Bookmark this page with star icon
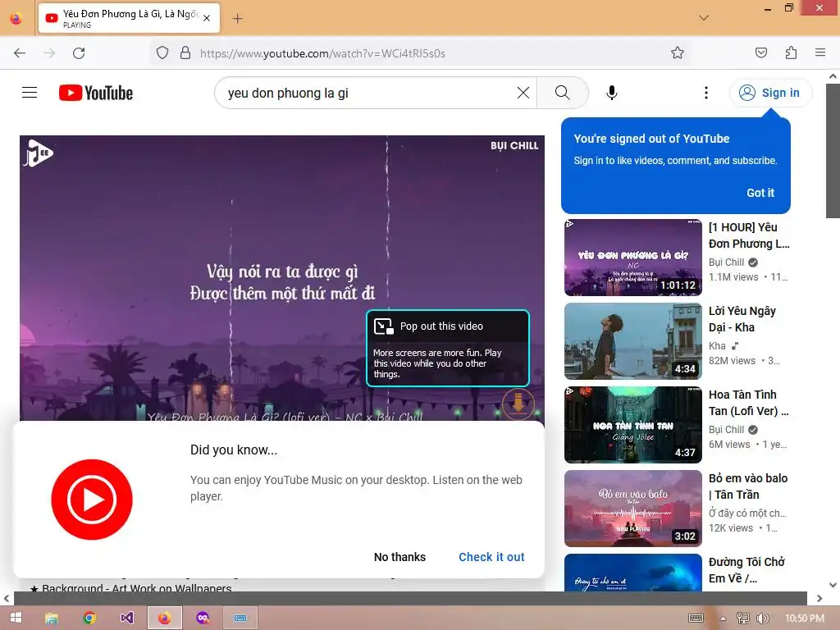This screenshot has height=630, width=840. (677, 53)
